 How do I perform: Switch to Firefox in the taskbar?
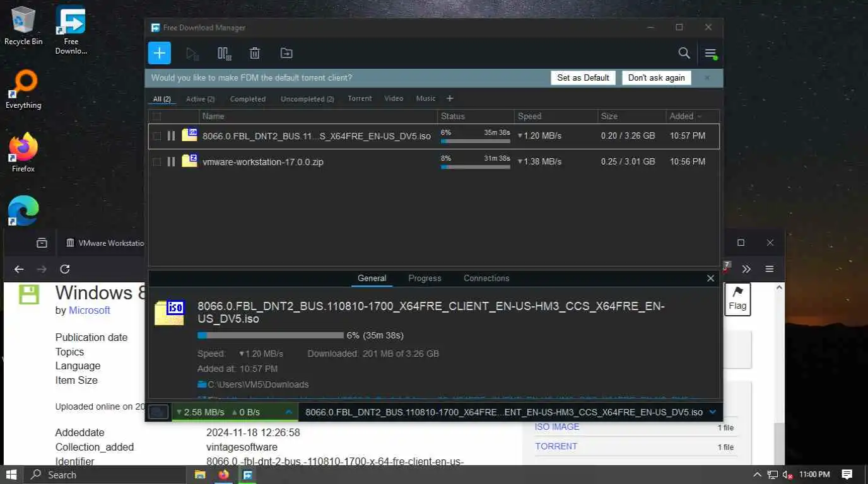(x=223, y=475)
